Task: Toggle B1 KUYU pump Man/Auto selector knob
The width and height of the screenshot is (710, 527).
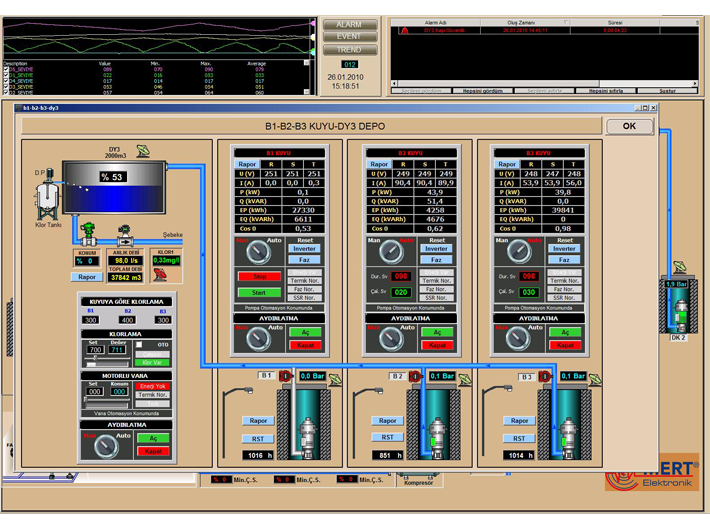Action: pyautogui.click(x=259, y=252)
